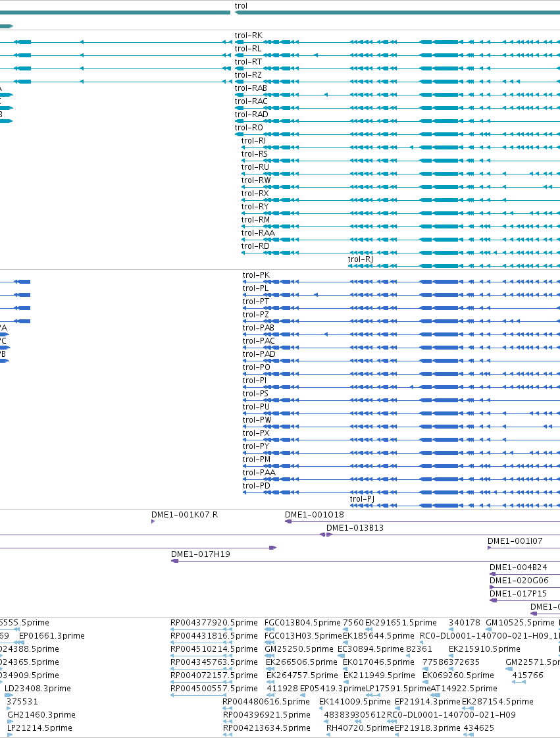Select clone DME1-001O18
The image size is (560, 738).
click(315, 515)
